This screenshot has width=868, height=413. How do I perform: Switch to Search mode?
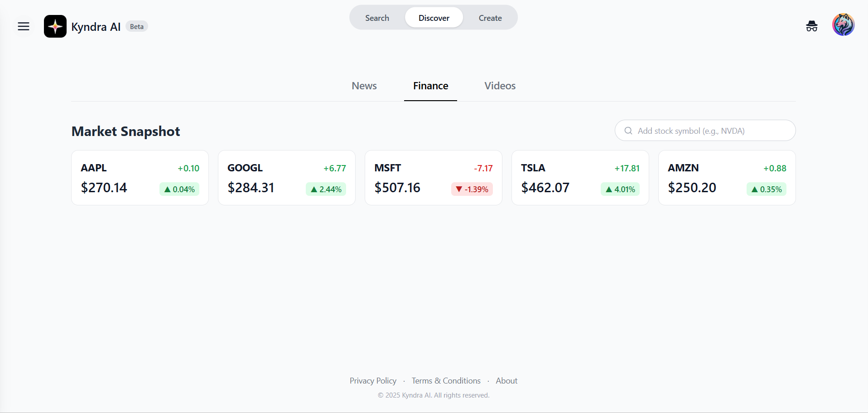click(377, 18)
